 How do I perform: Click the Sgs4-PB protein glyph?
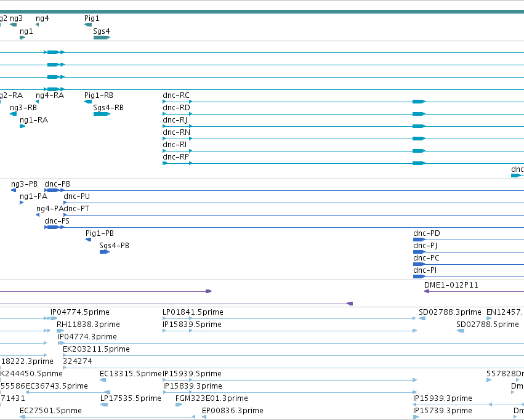tap(105, 252)
